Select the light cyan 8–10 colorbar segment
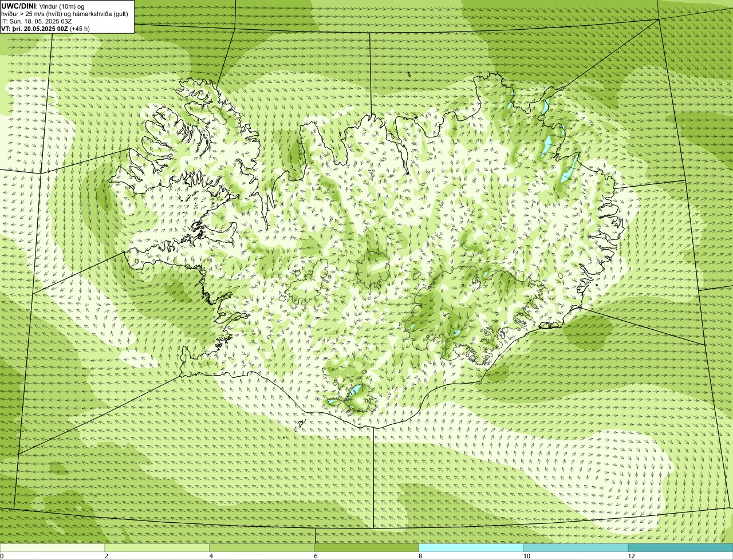The image size is (733, 560). (x=471, y=547)
